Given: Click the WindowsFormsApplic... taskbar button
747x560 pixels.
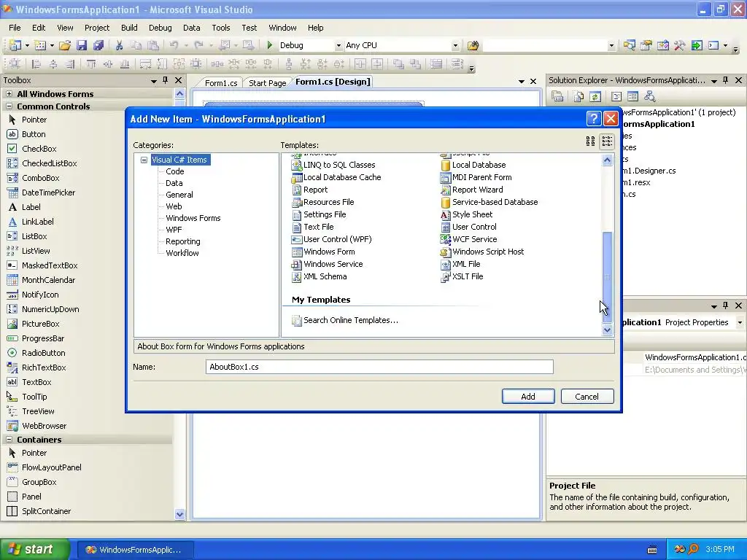Looking at the screenshot, I should coord(134,550).
